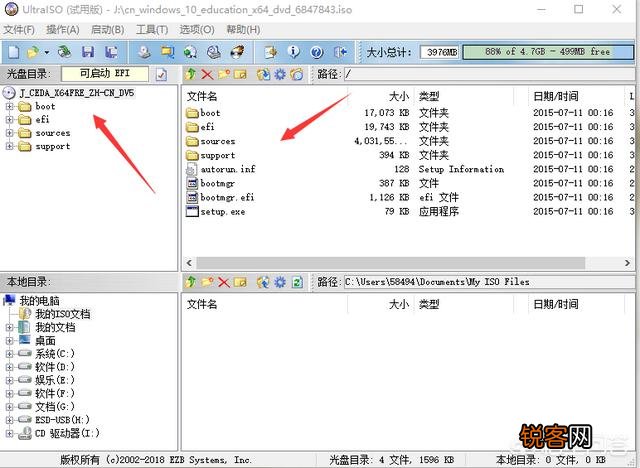
Task: Expand the efi folder in the disc tree
Action: pos(9,120)
